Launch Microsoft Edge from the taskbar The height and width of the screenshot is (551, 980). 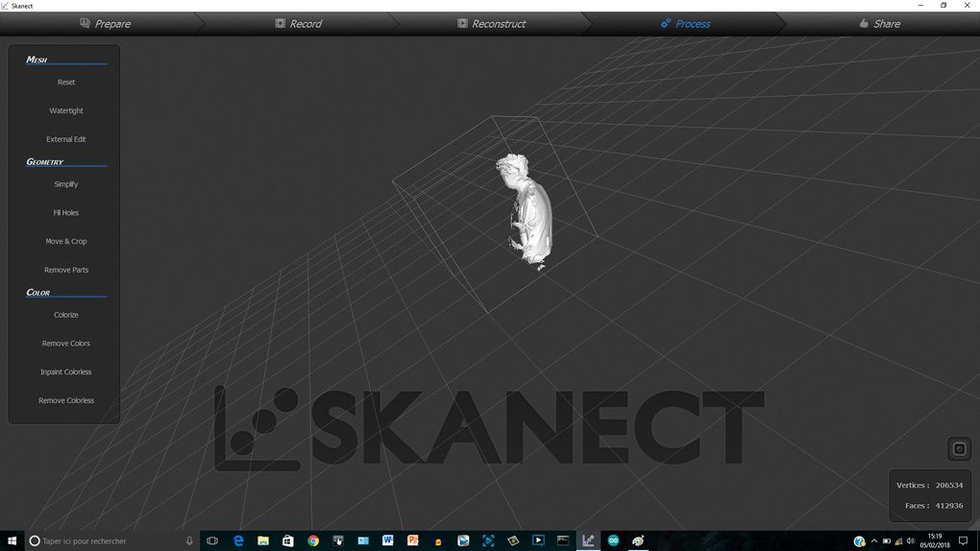click(x=238, y=541)
